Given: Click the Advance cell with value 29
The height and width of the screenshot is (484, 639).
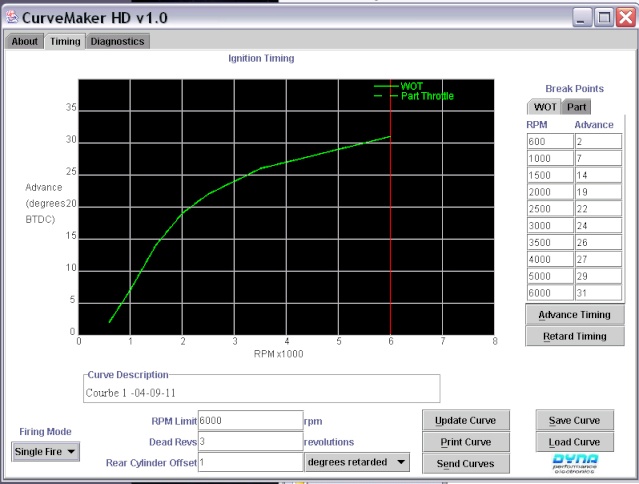Looking at the screenshot, I should [598, 276].
